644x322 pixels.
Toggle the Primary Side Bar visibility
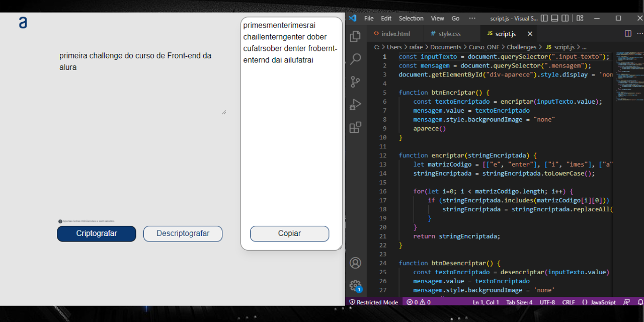point(544,18)
